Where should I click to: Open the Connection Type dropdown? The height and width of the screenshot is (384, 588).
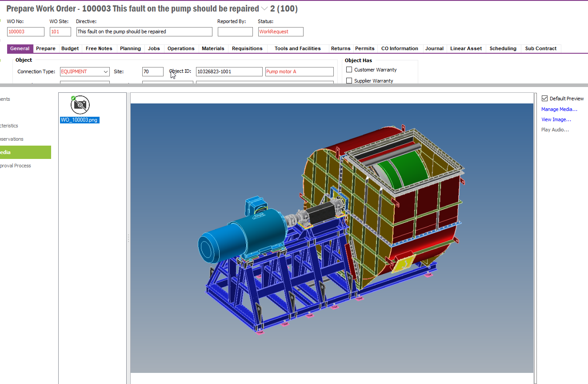(x=105, y=71)
